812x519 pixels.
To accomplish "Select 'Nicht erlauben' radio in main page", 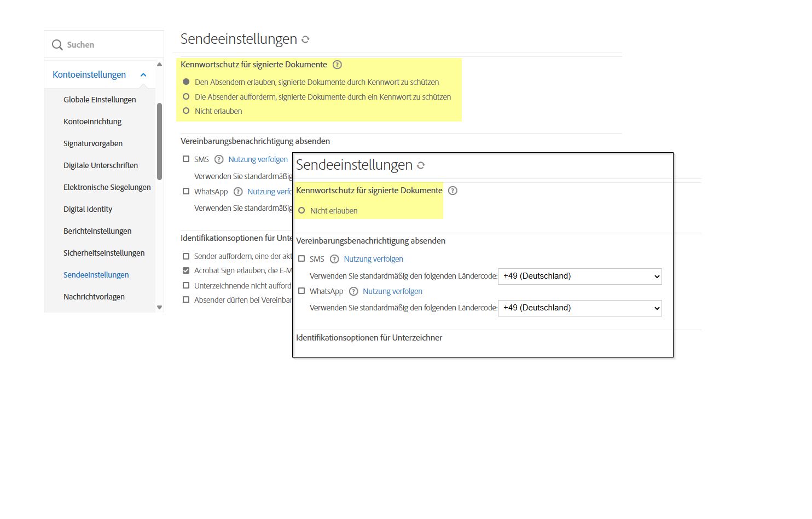I will point(186,111).
